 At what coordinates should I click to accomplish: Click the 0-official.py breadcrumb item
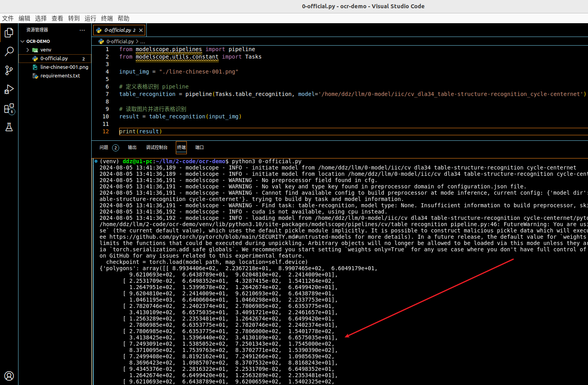[120, 41]
